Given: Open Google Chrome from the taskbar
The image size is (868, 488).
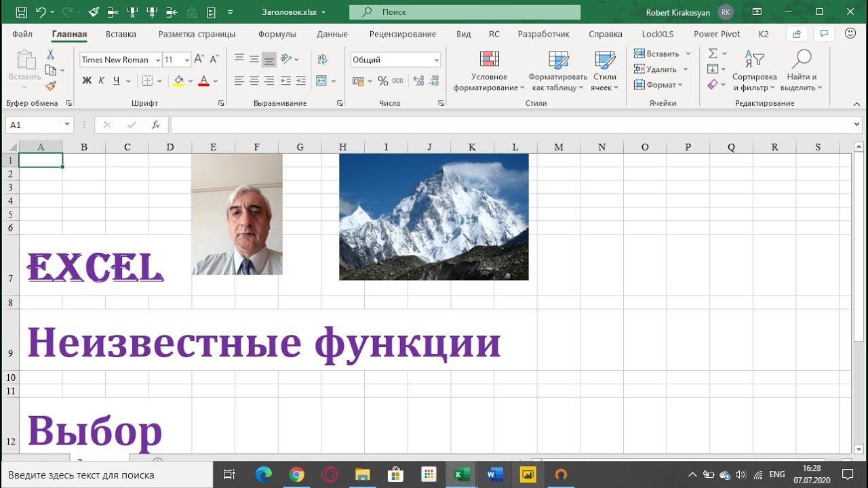Looking at the screenshot, I should pyautogui.click(x=296, y=474).
